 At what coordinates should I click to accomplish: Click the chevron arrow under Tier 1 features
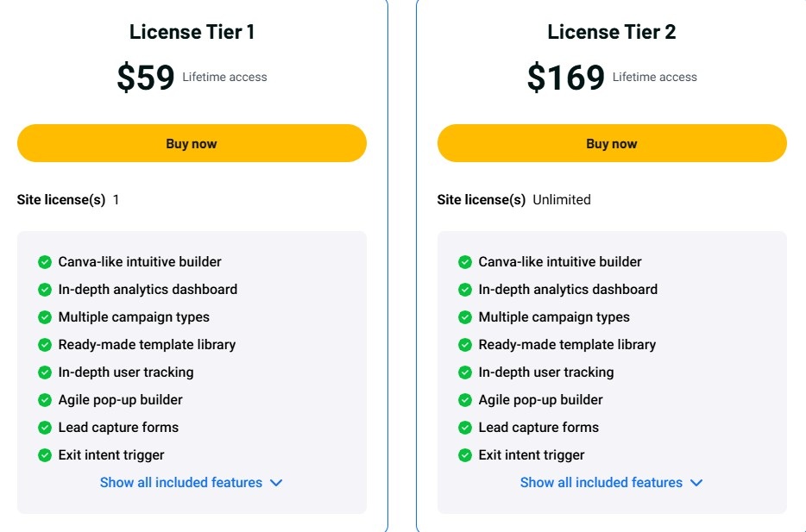point(276,483)
